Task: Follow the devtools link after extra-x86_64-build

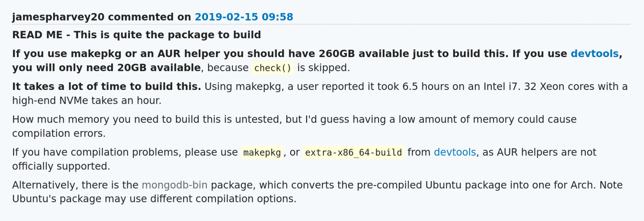Action: tap(455, 152)
